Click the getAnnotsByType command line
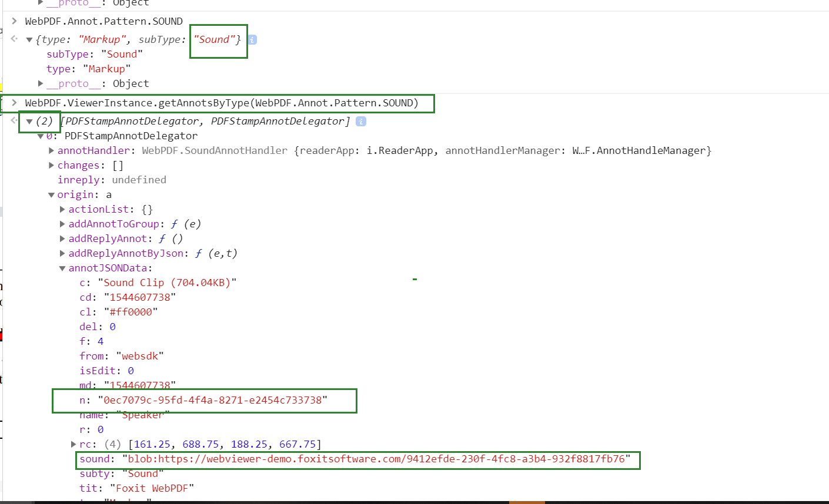This screenshot has width=829, height=504. point(222,103)
